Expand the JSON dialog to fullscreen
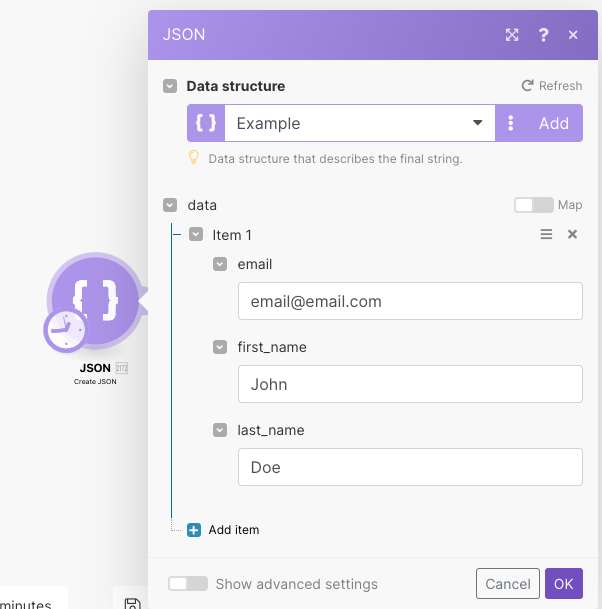602x609 pixels. (x=512, y=35)
